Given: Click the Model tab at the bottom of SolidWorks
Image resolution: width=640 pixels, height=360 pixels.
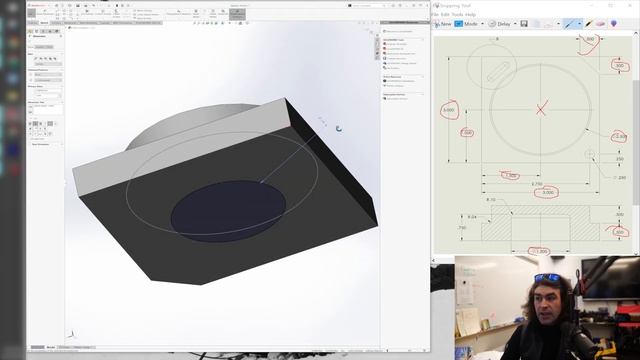Looking at the screenshot, I should (51, 347).
